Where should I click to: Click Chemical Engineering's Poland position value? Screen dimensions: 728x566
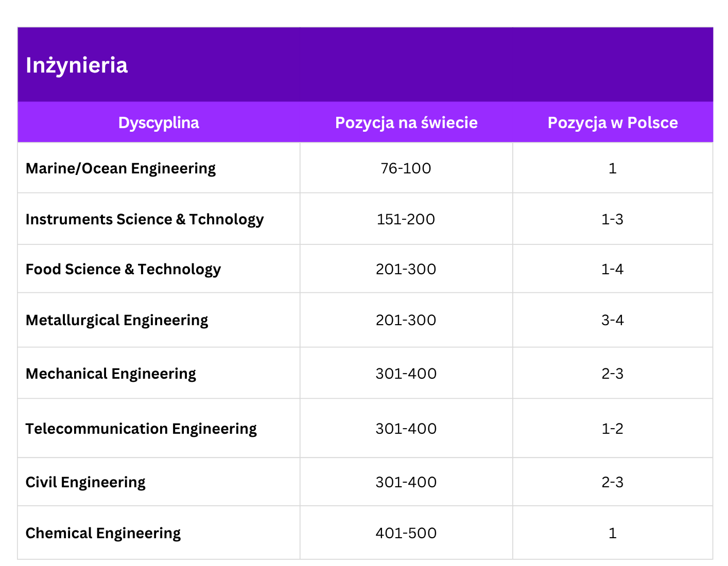pos(613,533)
